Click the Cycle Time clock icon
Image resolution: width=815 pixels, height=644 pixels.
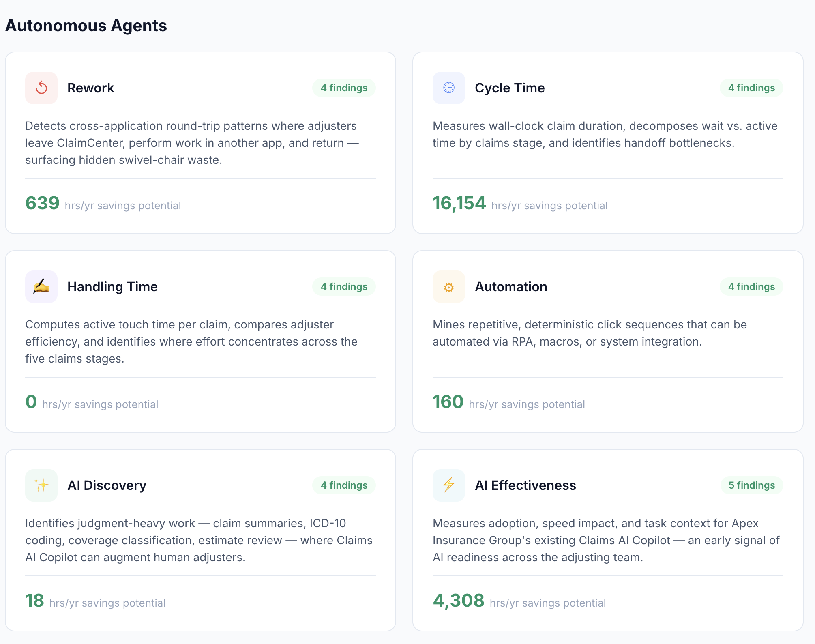[x=448, y=88]
